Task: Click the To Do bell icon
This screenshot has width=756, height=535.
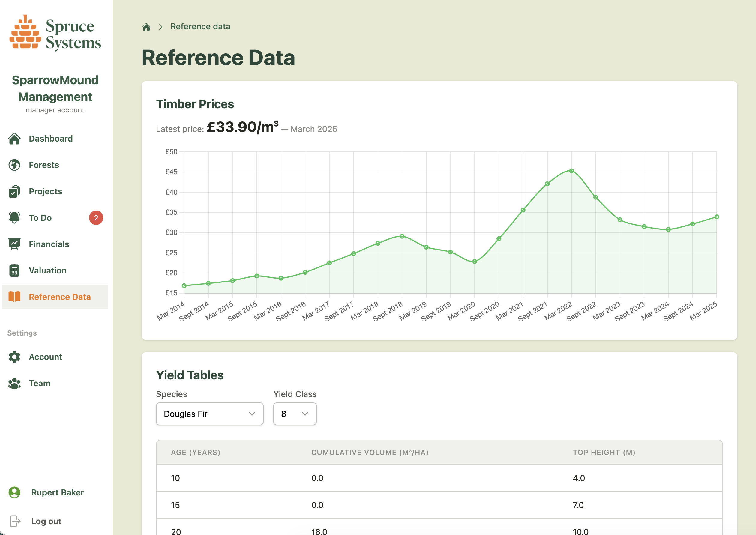Action: (14, 218)
